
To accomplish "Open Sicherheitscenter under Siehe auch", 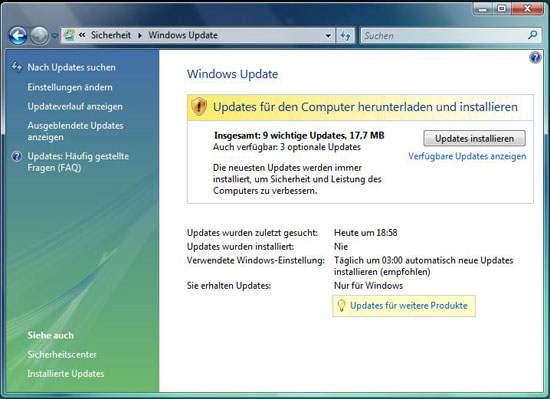I will tap(62, 354).
